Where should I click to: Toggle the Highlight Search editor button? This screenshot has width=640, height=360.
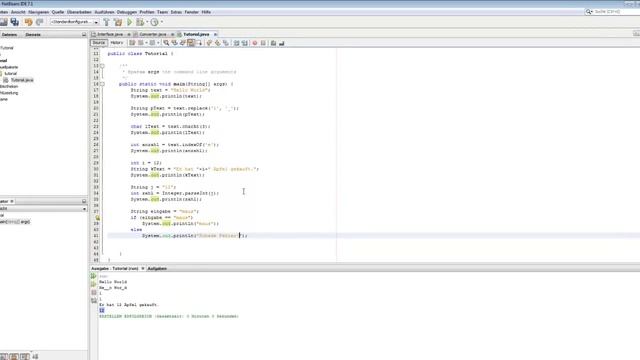tap(191, 43)
